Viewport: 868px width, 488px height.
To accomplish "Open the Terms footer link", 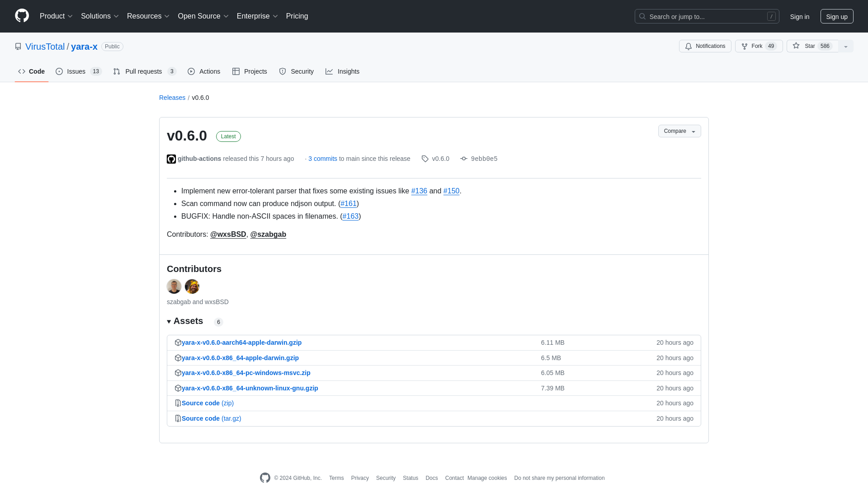I will pyautogui.click(x=336, y=479).
